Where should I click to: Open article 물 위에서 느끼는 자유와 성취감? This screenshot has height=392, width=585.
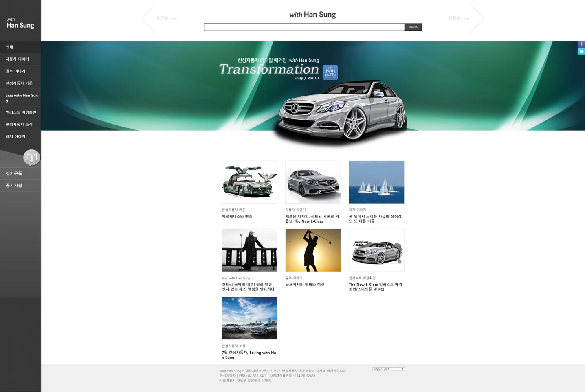pyautogui.click(x=375, y=219)
